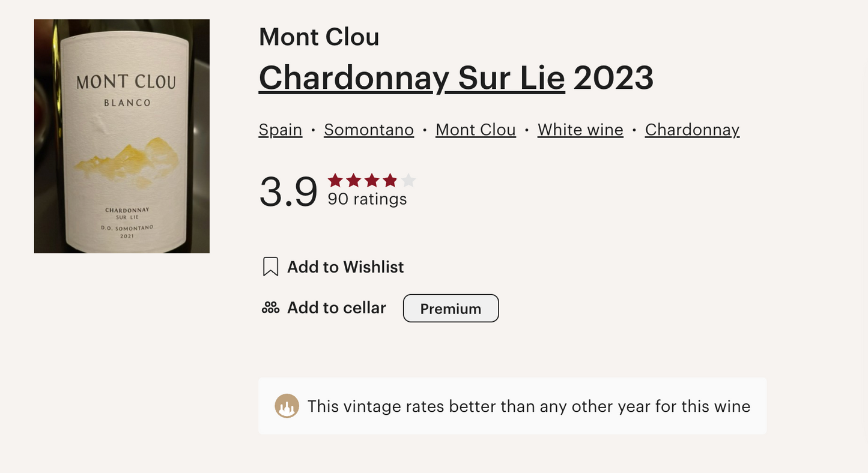Image resolution: width=868 pixels, height=473 pixels.
Task: View the 90 ratings count
Action: (367, 199)
